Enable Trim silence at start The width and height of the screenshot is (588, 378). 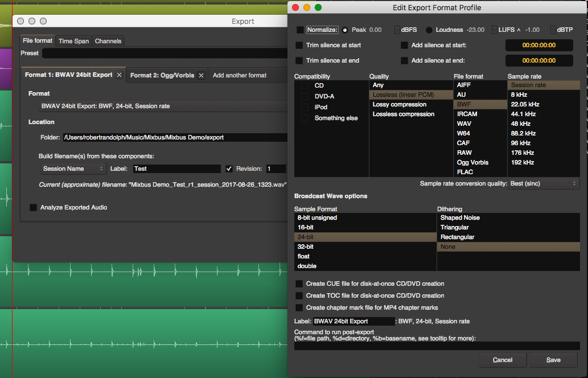299,45
